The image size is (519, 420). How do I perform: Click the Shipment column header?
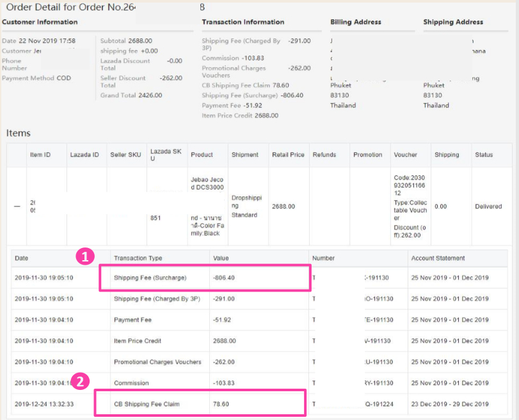[244, 155]
